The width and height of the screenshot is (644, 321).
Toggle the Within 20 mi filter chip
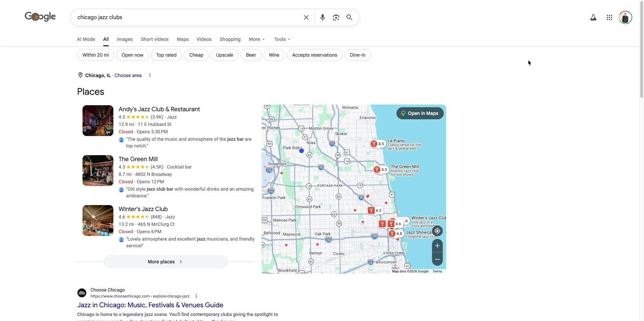pyautogui.click(x=96, y=55)
